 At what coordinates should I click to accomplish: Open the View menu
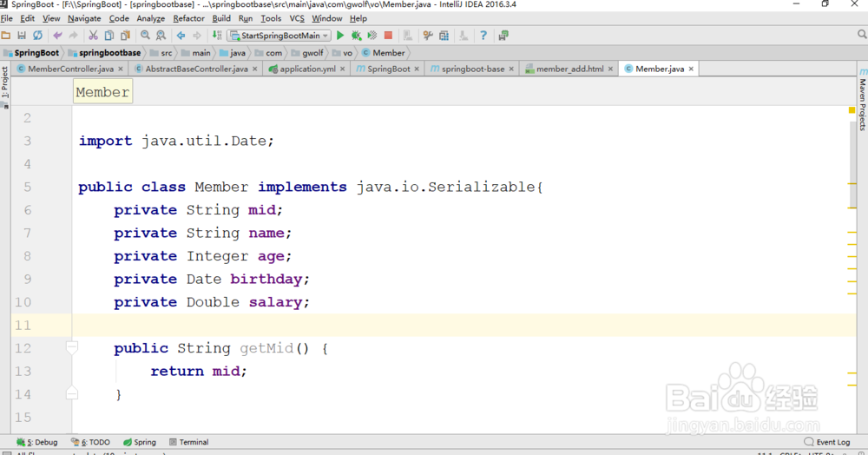click(51, 18)
